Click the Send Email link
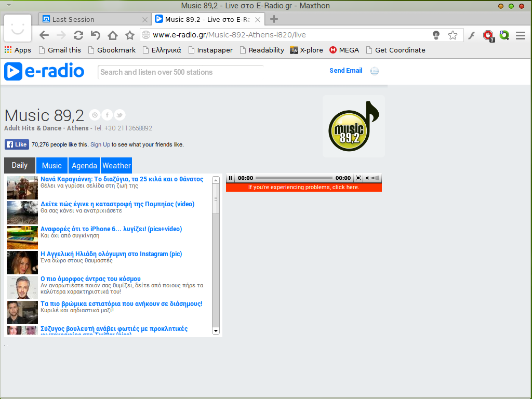The height and width of the screenshot is (399, 532). (345, 71)
